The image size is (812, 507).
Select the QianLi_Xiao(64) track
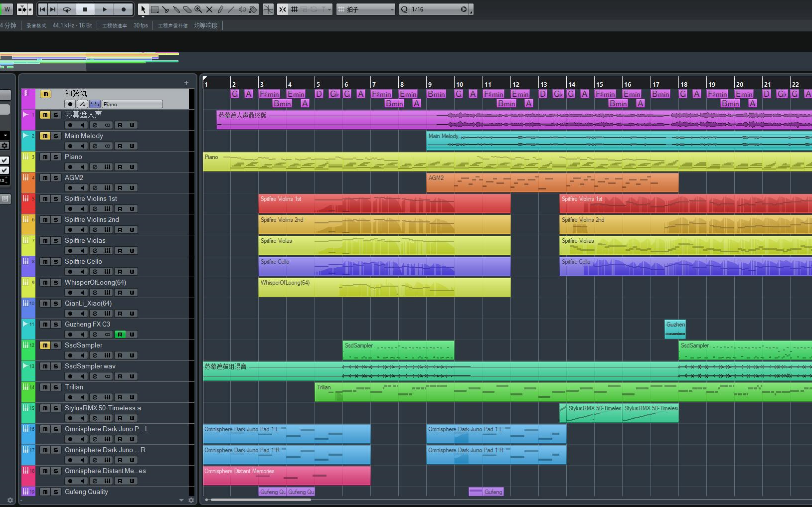(88, 303)
